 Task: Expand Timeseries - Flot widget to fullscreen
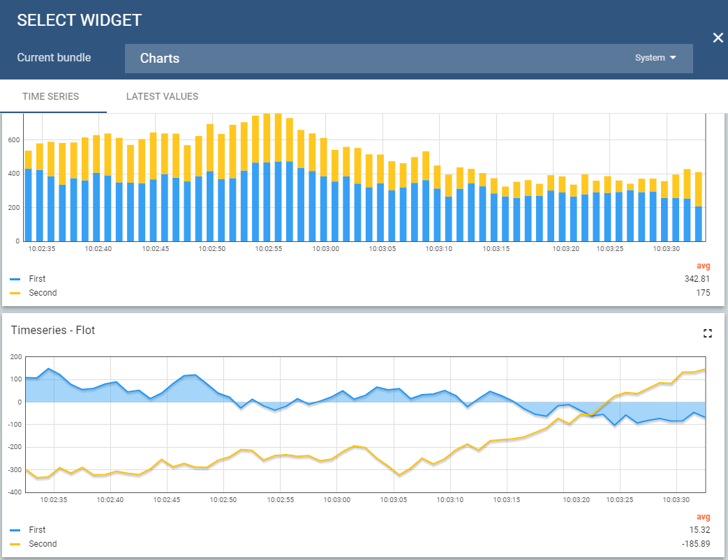point(708,333)
